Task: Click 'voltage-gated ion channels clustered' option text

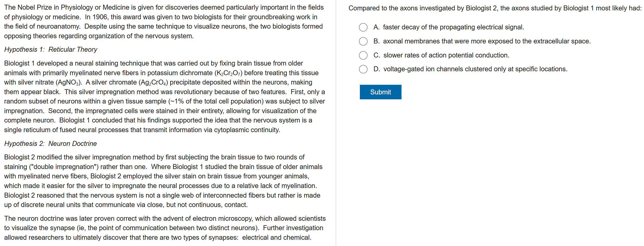Action: point(475,69)
